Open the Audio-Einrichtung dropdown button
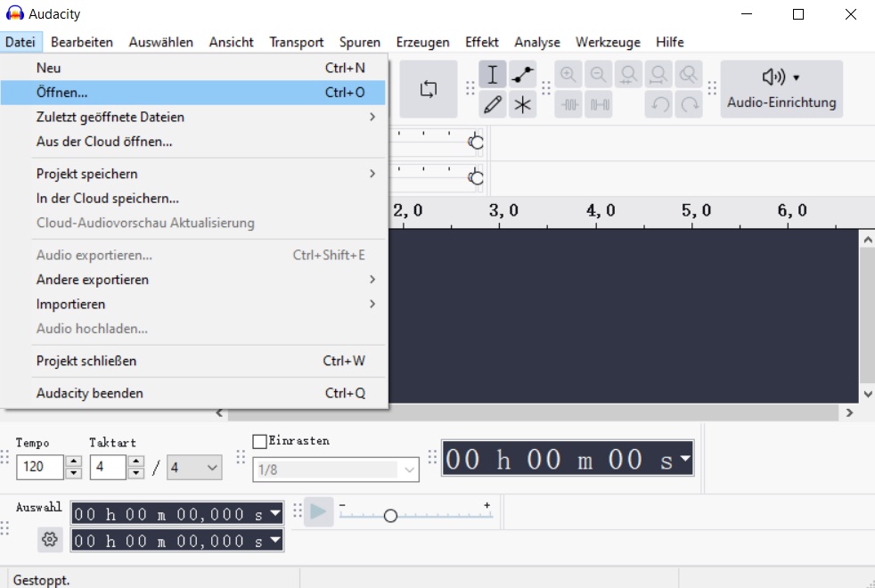Screen dimensions: 875x588 click(781, 89)
